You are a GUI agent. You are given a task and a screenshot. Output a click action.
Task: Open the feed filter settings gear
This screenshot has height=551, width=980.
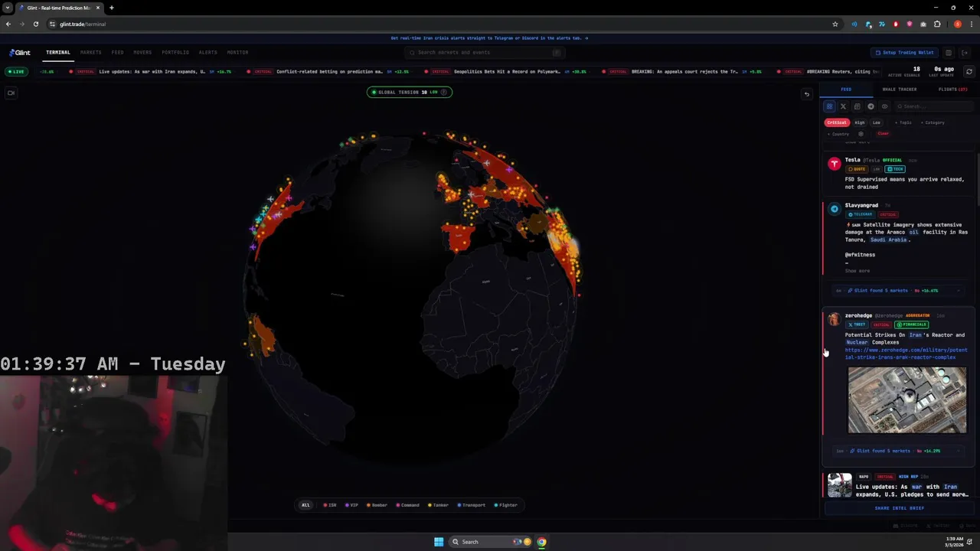tap(861, 134)
